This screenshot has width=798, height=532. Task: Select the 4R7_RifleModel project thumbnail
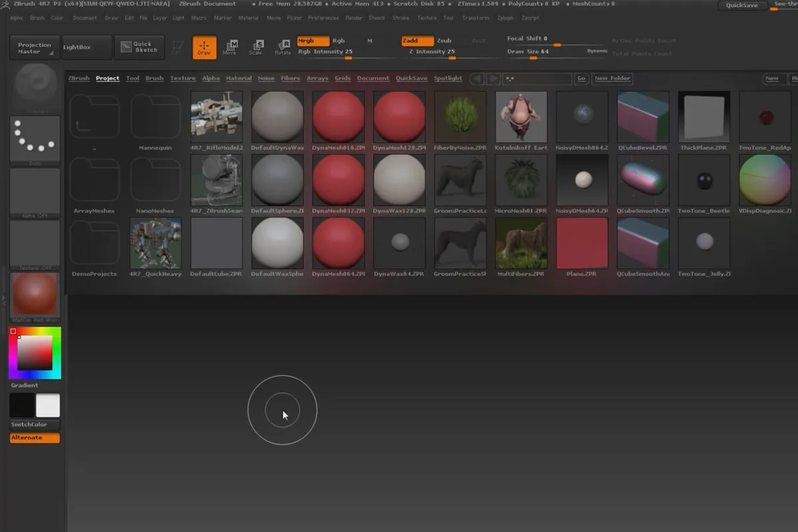point(217,118)
